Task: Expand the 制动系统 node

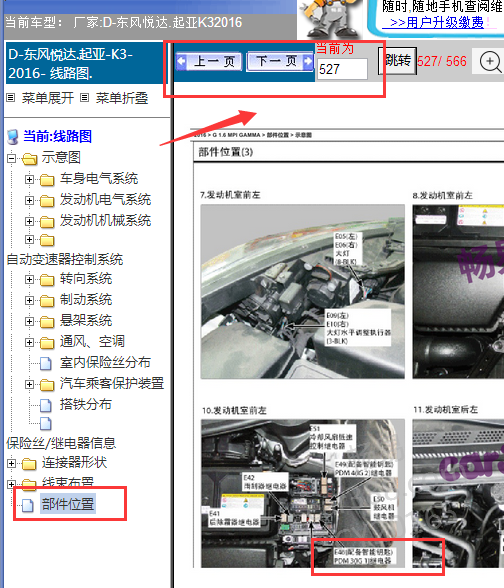Action: 29,300
